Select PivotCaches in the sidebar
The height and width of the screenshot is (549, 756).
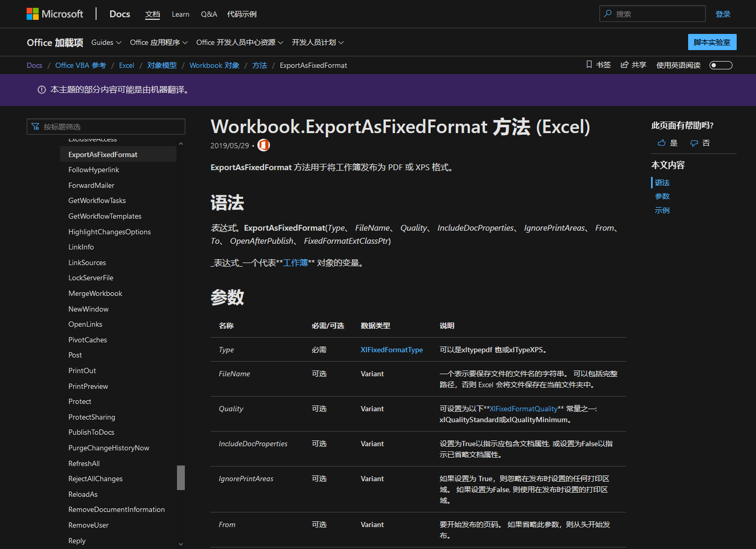(88, 340)
